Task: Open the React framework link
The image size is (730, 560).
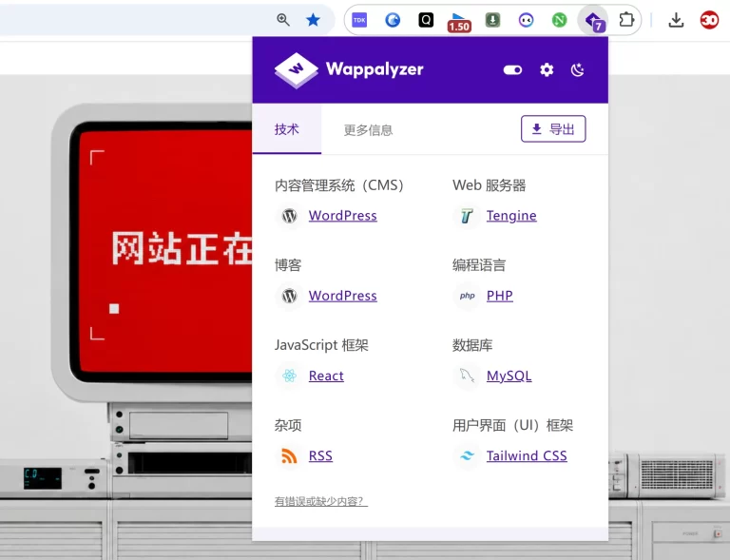Action: (326, 376)
